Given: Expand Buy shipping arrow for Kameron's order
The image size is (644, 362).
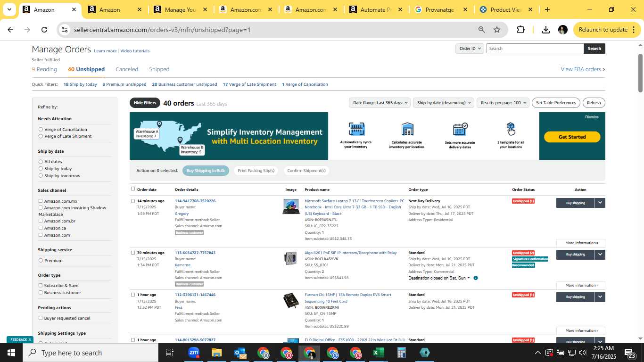Looking at the screenshot, I should [600, 255].
